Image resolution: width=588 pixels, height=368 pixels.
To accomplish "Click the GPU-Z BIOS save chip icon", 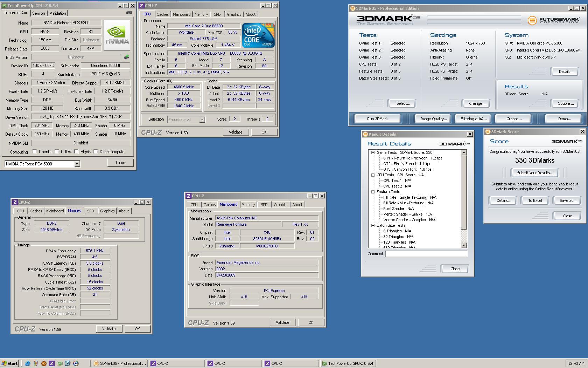I will (x=126, y=57).
